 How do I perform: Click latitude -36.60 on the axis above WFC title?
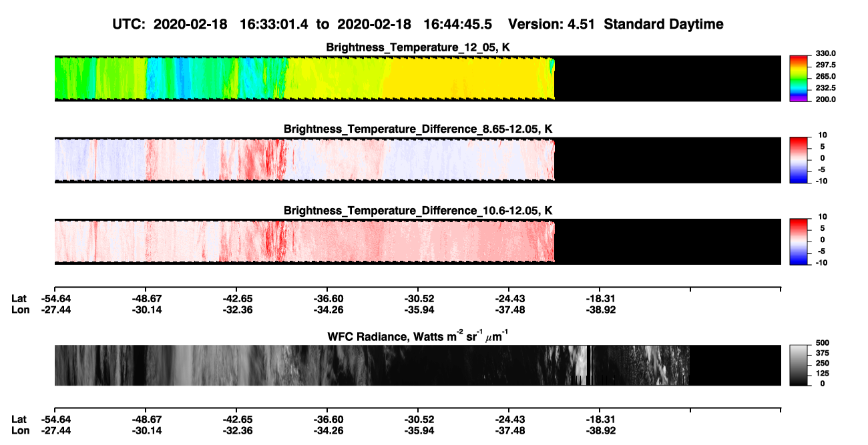coord(327,300)
